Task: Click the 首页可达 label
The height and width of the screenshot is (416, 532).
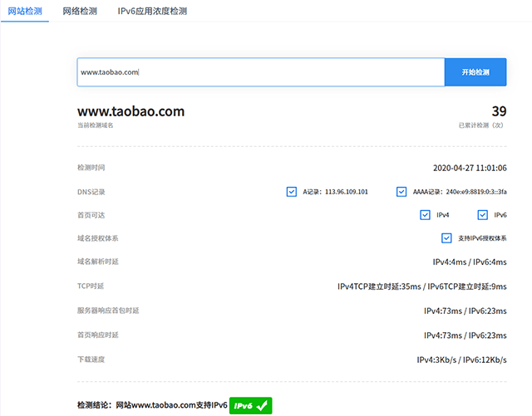Action: (x=91, y=215)
